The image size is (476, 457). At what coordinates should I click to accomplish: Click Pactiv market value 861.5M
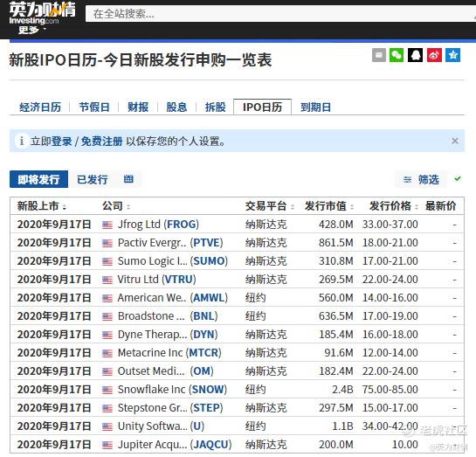336,243
